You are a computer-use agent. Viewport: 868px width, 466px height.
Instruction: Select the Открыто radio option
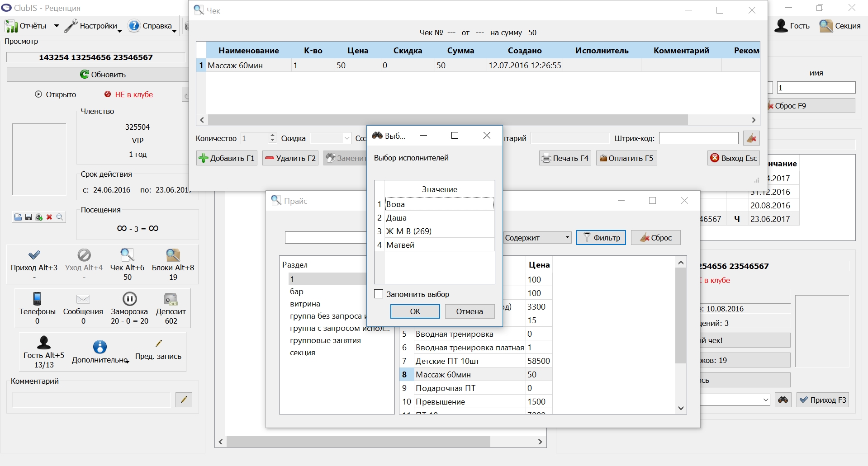tap(38, 94)
